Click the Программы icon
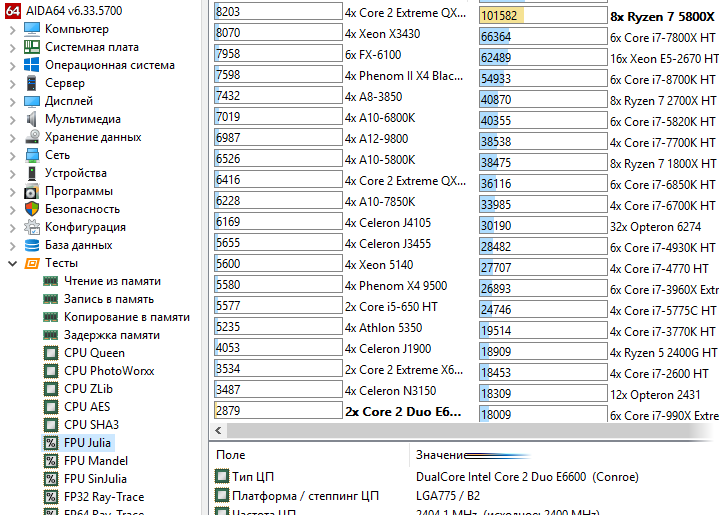This screenshot has width=719, height=515. pos(32,191)
